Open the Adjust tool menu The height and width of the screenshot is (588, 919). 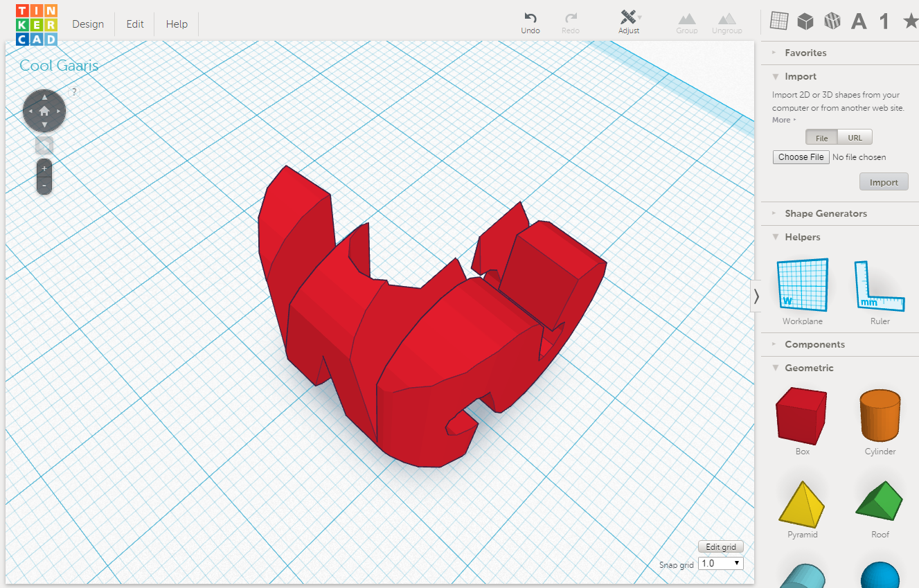point(629,21)
